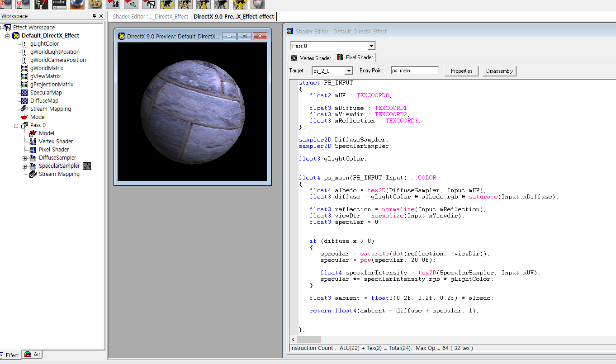Click the Disassembly button
This screenshot has height=364, width=616.
pyautogui.click(x=500, y=71)
